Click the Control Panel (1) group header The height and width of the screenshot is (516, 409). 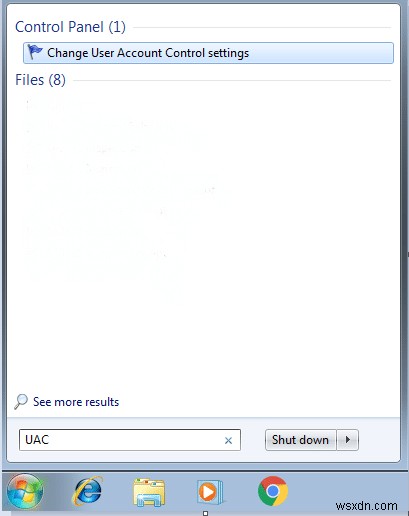click(70, 27)
